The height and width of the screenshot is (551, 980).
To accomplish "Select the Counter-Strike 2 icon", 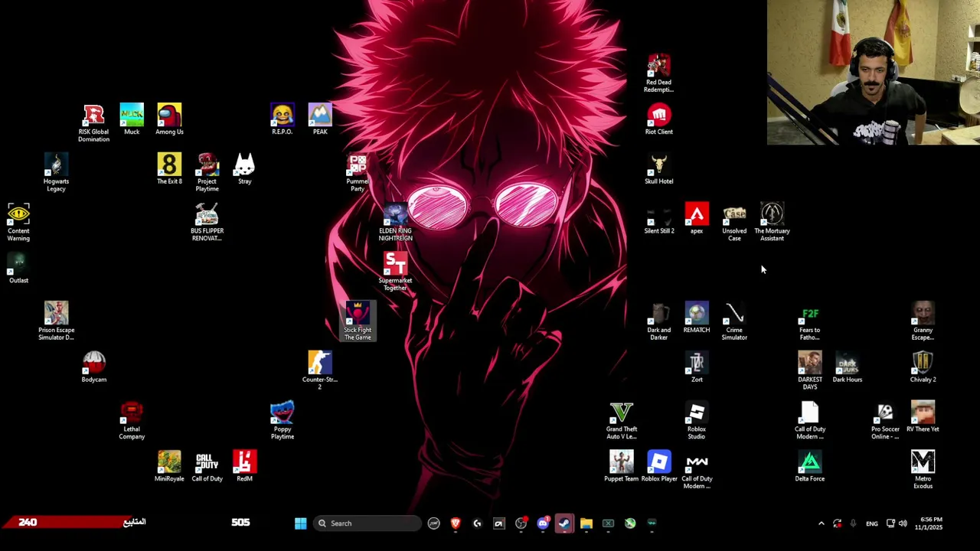I will [320, 371].
